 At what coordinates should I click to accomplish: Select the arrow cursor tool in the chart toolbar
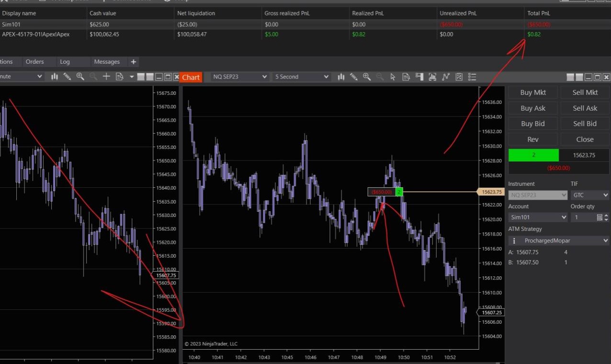(393, 77)
